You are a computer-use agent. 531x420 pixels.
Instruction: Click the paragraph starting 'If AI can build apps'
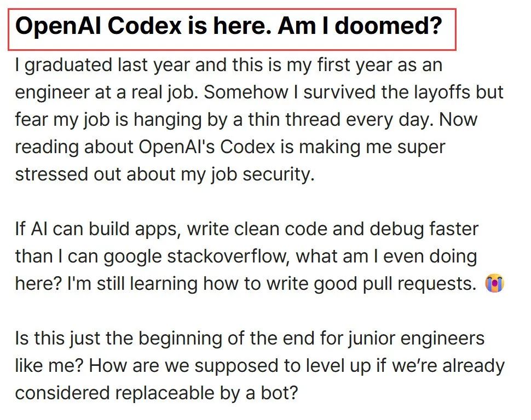pos(259,256)
